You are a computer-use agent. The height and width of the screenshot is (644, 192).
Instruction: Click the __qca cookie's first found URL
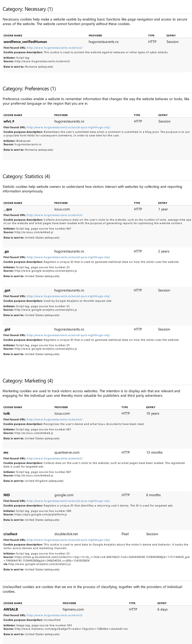[x=55, y=215]
